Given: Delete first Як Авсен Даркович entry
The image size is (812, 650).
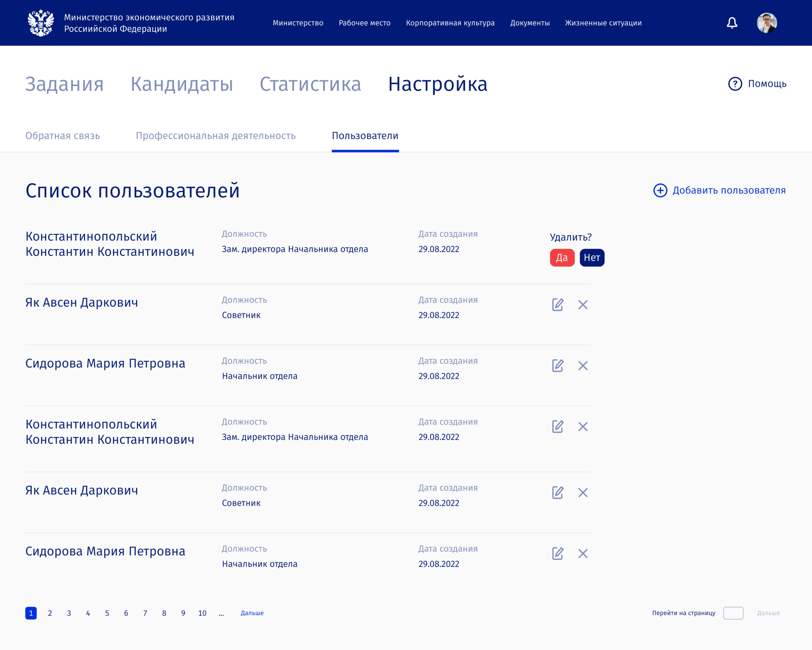Looking at the screenshot, I should pos(583,304).
